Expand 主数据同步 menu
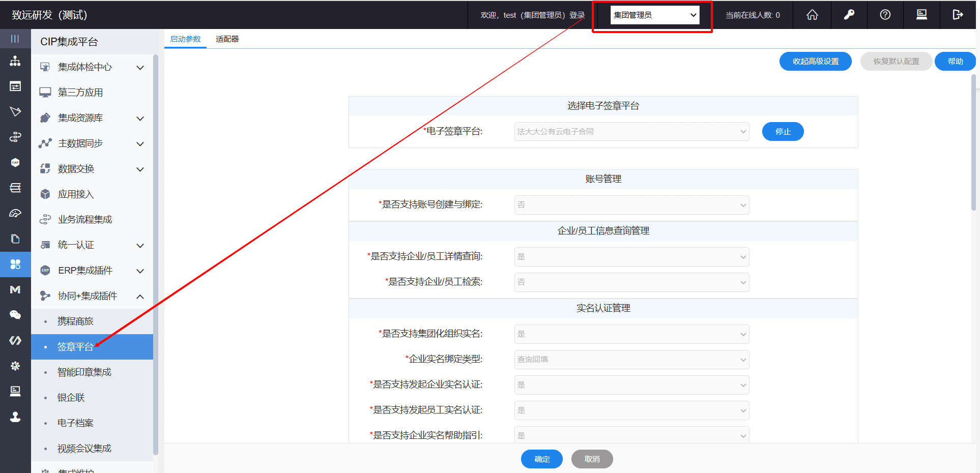 [92, 143]
